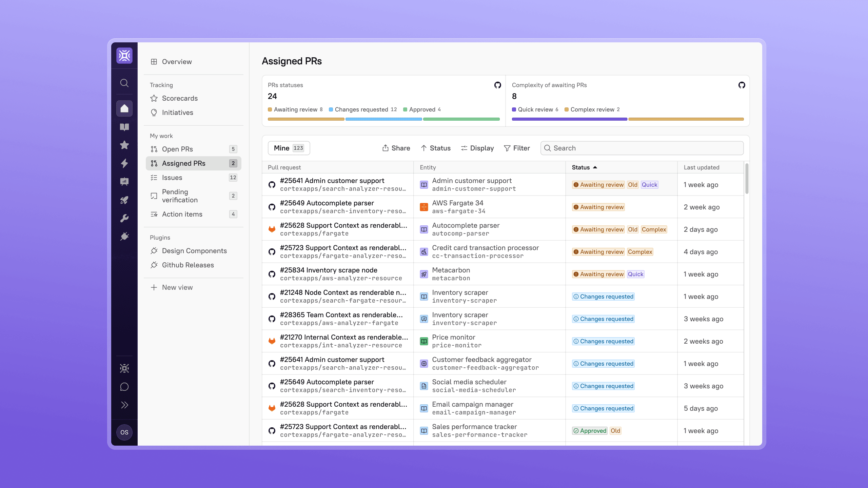Click the pixel grid icon near the sidebar bottom
The height and width of the screenshot is (488, 868).
click(124, 368)
